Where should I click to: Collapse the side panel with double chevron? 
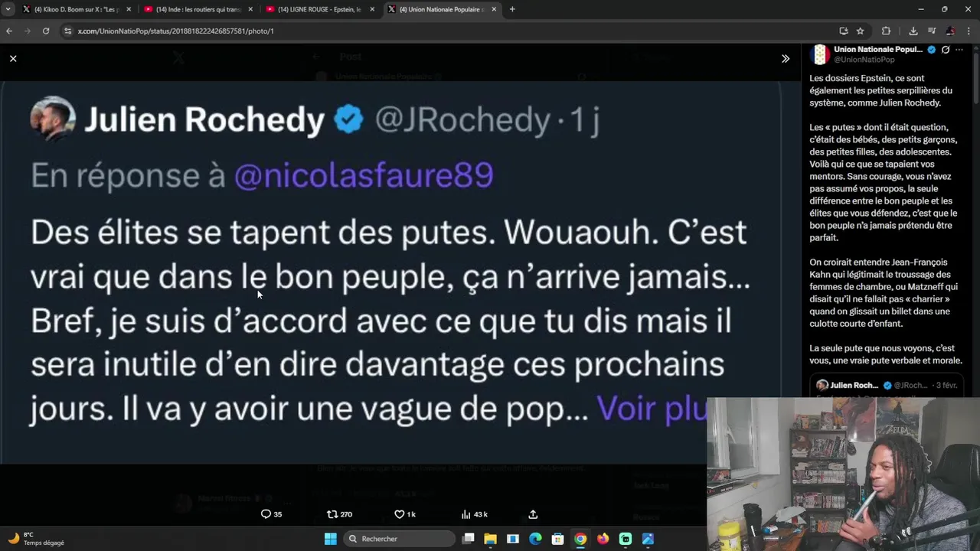point(786,58)
